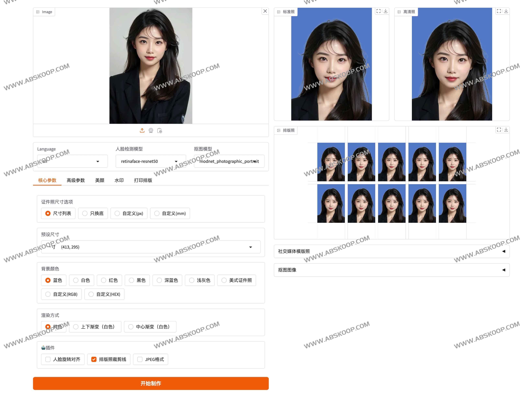
Task: Open the 水印 settings tab
Action: pos(119,180)
